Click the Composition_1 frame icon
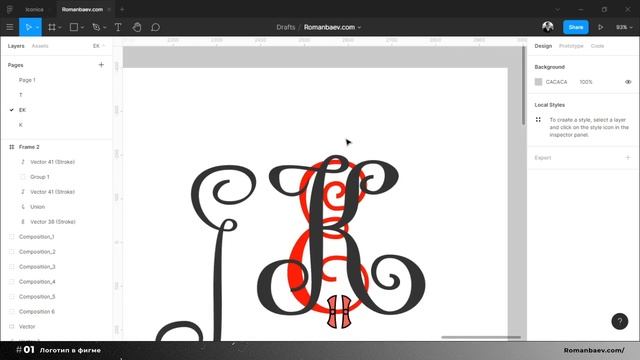The image size is (640, 360). 11,237
